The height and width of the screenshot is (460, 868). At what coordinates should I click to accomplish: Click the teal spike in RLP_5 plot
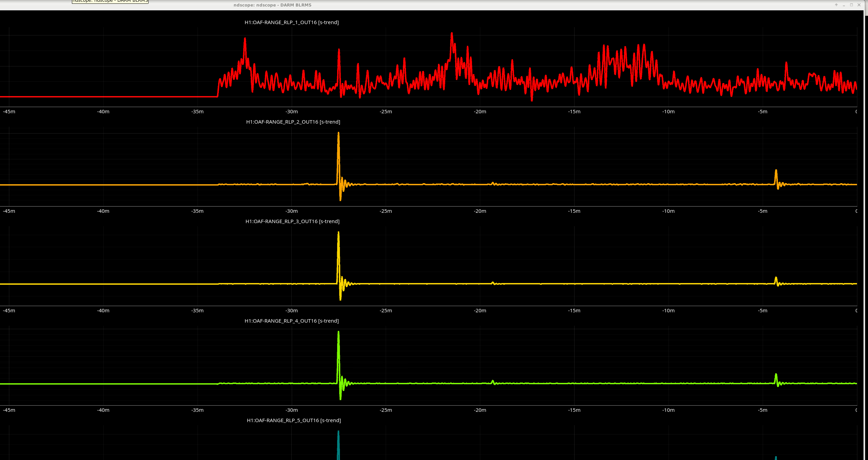click(339, 444)
